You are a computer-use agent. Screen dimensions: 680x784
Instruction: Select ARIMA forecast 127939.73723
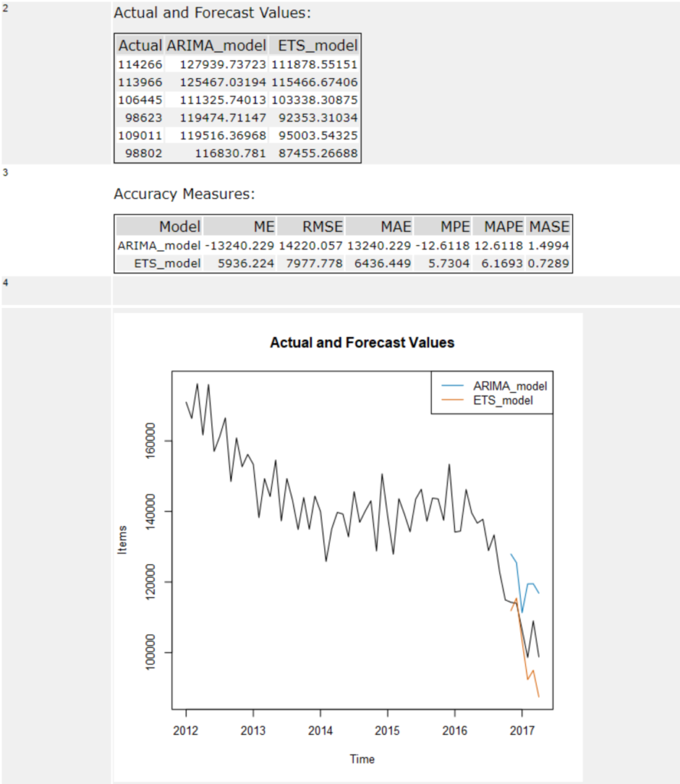223,64
